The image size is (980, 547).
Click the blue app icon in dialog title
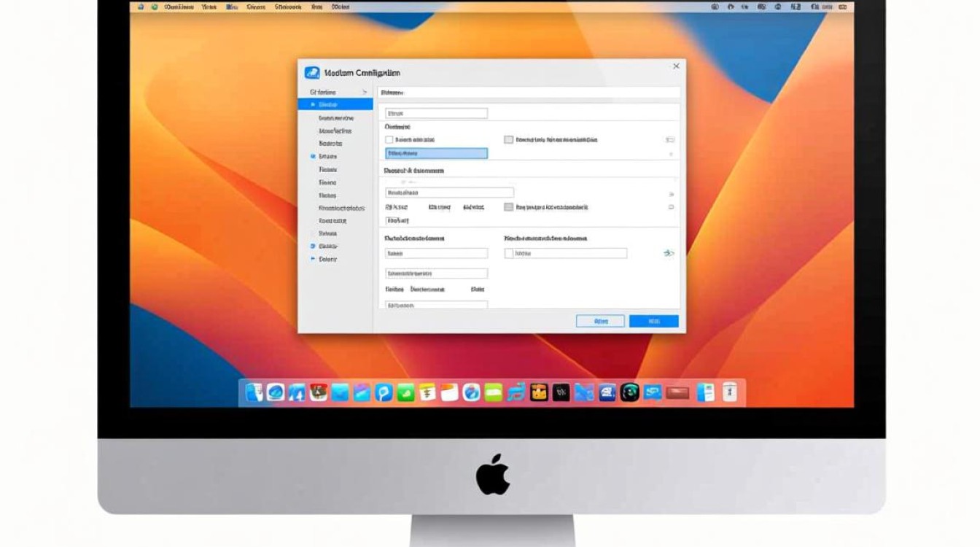tap(312, 73)
